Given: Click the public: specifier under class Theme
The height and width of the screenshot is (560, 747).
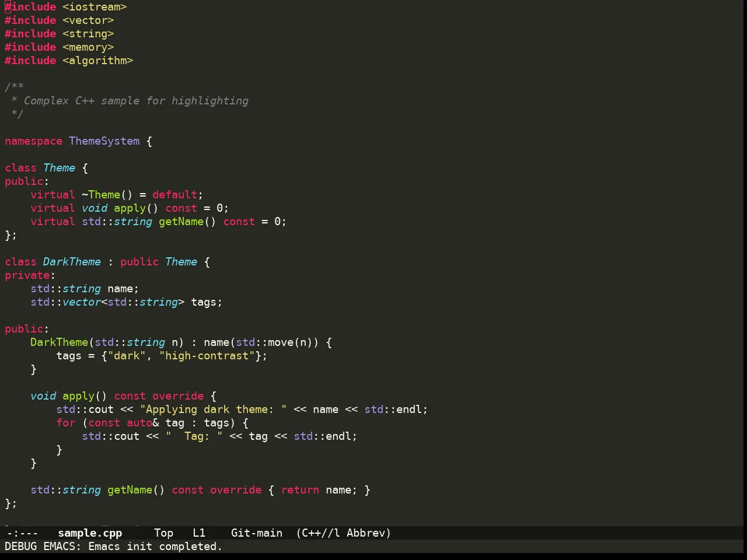Looking at the screenshot, I should coord(27,181).
